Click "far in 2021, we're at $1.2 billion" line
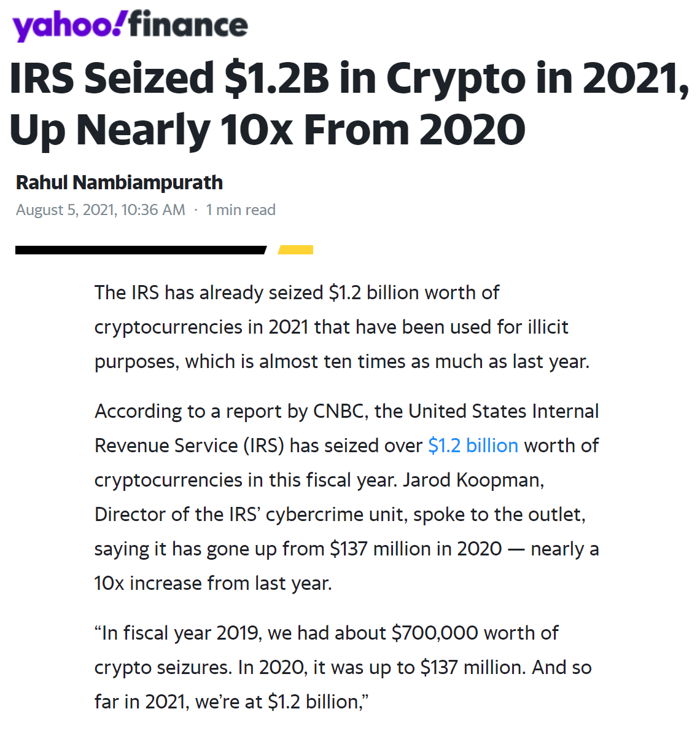Viewport: 700px width, 741px height. pos(231,702)
